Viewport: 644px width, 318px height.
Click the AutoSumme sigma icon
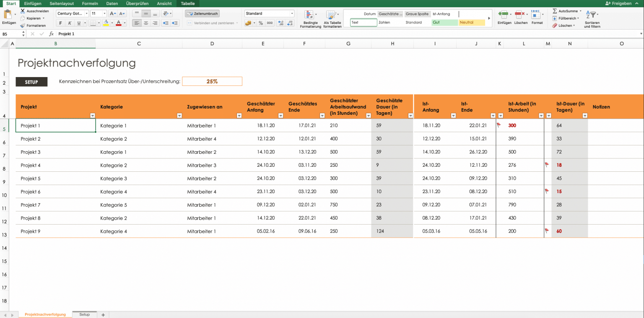tap(555, 11)
